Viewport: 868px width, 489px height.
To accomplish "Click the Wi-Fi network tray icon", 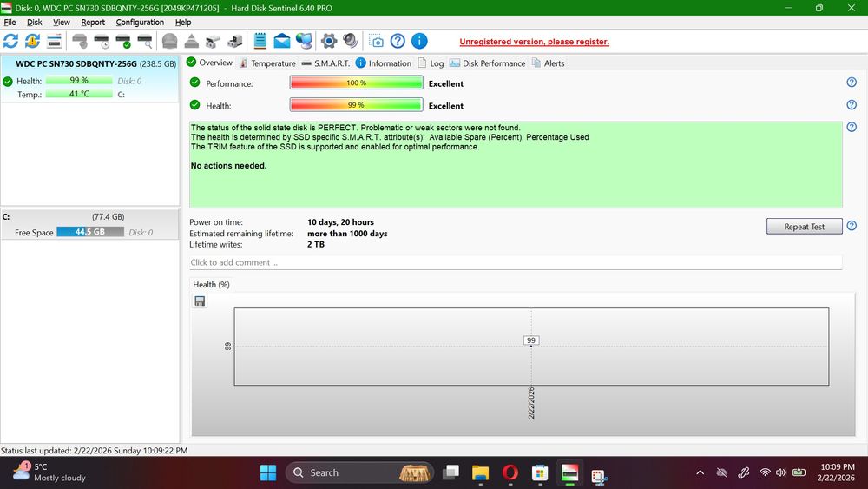I will (765, 472).
